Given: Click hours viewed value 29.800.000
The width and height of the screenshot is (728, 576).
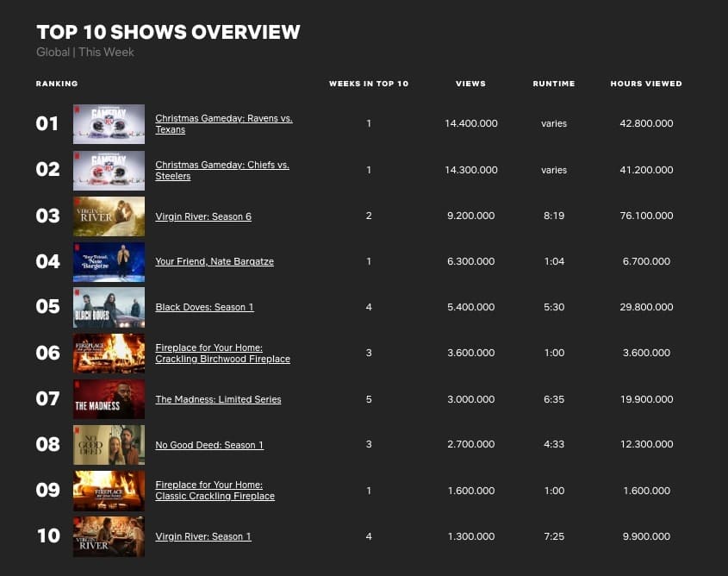Looking at the screenshot, I should [x=646, y=307].
